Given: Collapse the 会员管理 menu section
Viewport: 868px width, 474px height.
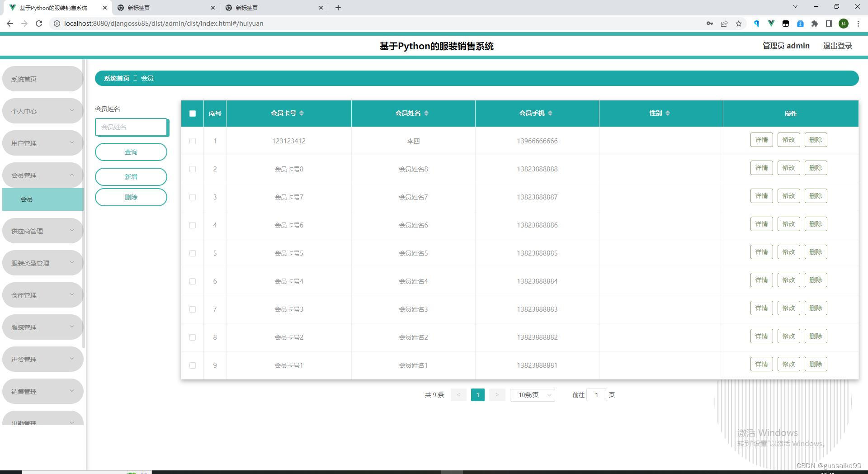Looking at the screenshot, I should tap(42, 175).
